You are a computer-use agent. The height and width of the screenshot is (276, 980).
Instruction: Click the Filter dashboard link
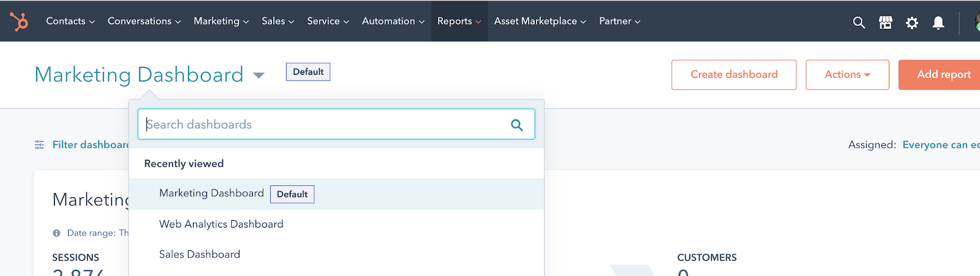[x=91, y=145]
